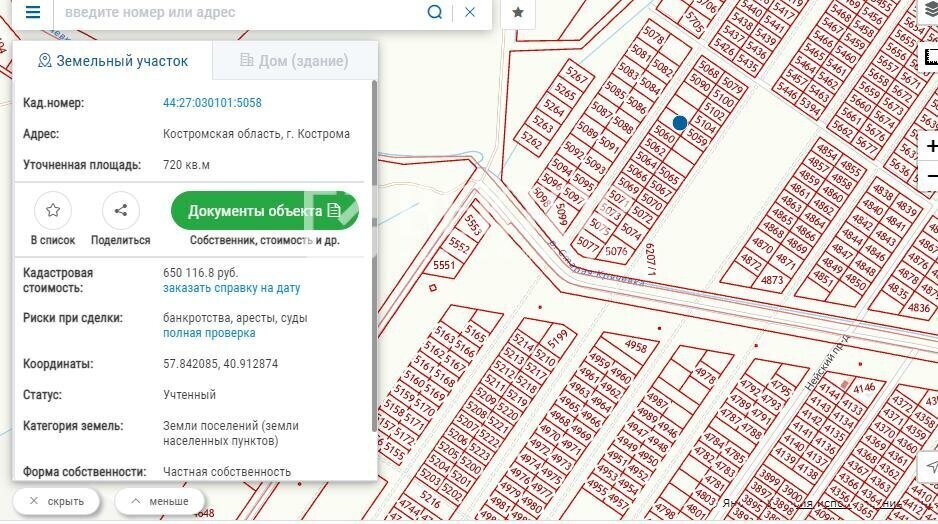The image size is (938, 524).
Task: Click the geolocation arrow icon
Action: (x=931, y=467)
